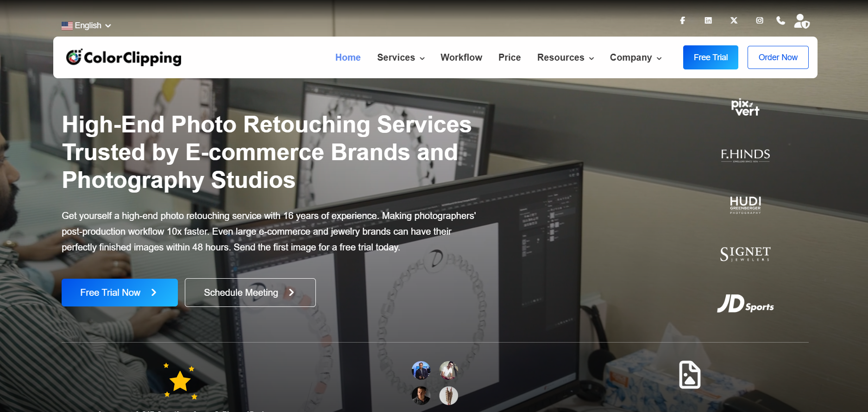Expand the Company dropdown
The height and width of the screenshot is (412, 868).
click(635, 57)
